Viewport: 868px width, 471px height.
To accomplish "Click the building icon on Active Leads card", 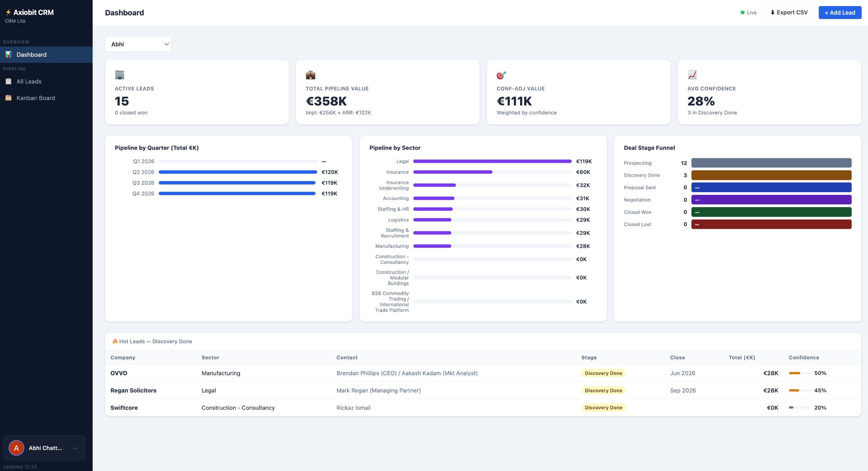I will (120, 75).
